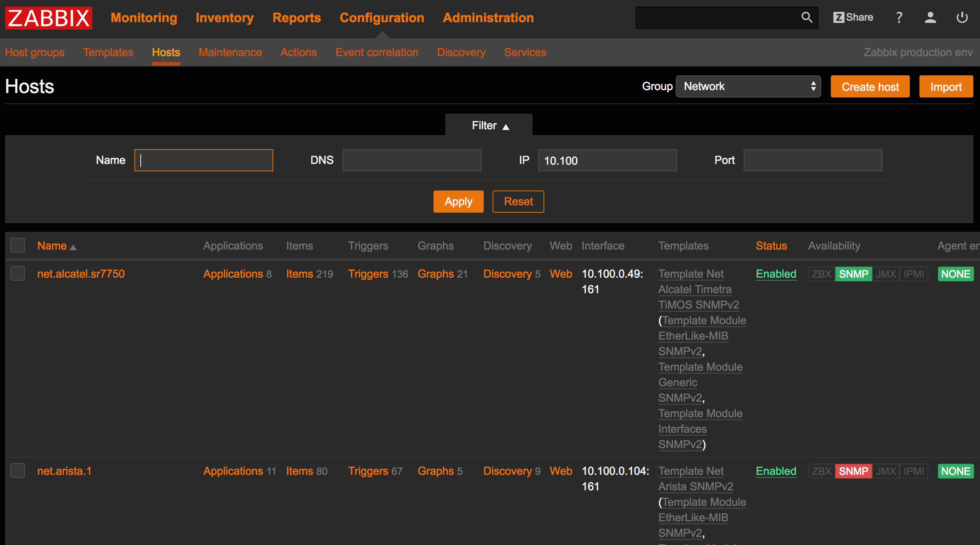This screenshot has height=545, width=980.
Task: Click the logout power icon
Action: click(x=962, y=17)
